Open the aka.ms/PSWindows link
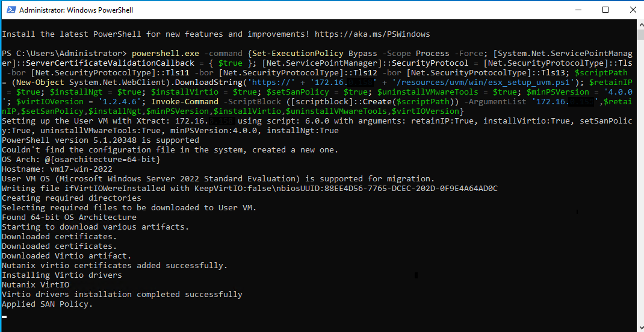Screen dimensions: 644x332 tap(371, 34)
